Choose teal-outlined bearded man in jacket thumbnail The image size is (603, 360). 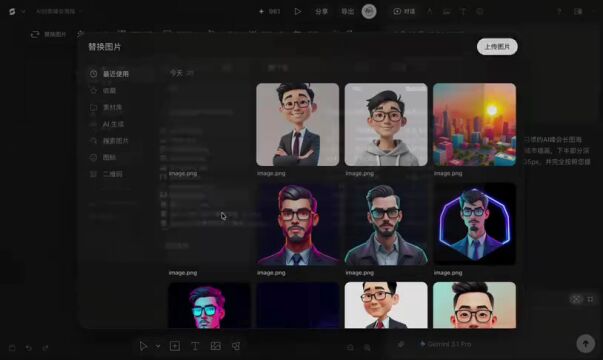[386, 224]
